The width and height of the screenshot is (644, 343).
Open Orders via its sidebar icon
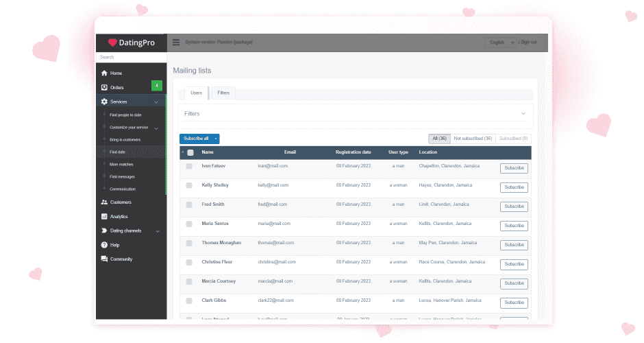click(104, 87)
